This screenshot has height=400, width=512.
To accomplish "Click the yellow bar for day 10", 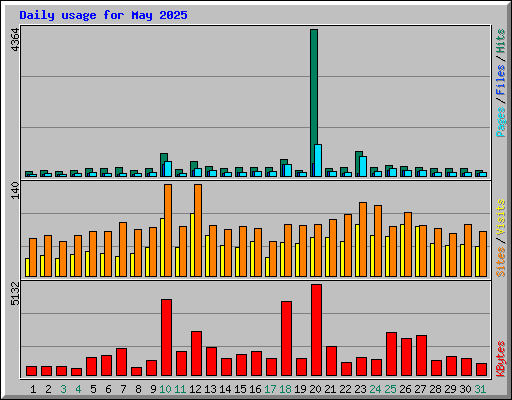I will coord(162,247).
